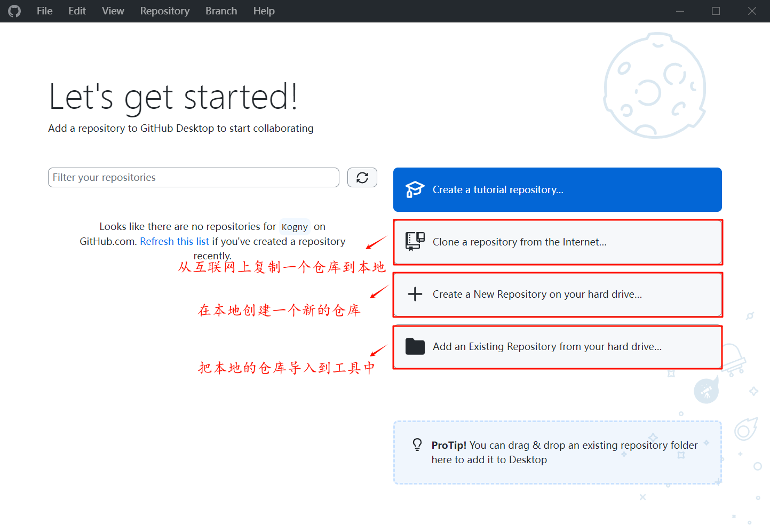770x532 pixels.
Task: Click the refresh repositories list icon button
Action: point(362,178)
